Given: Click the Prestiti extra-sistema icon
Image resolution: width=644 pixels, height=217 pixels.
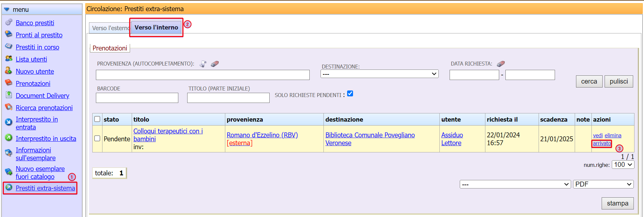Looking at the screenshot, I should click(x=9, y=187).
